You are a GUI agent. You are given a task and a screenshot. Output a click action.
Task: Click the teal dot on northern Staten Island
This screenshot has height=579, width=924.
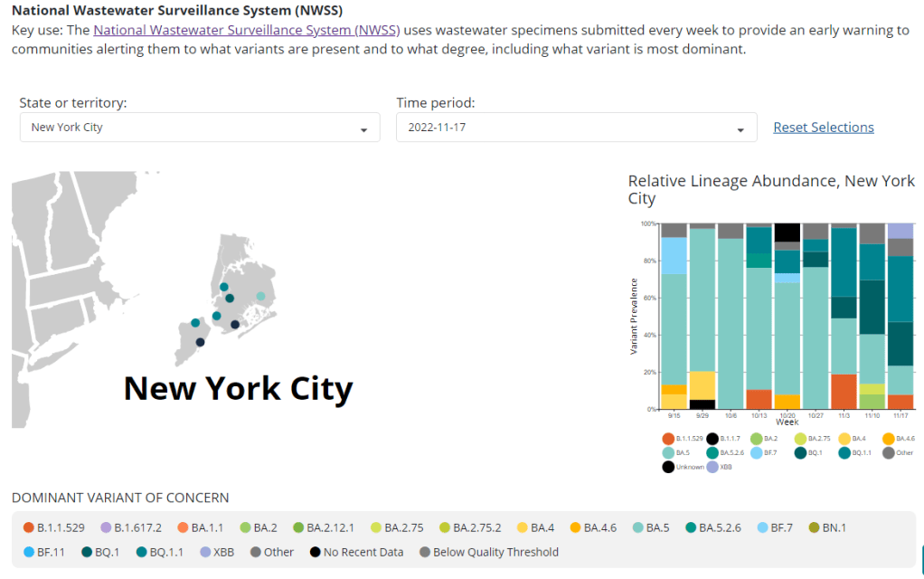[195, 323]
